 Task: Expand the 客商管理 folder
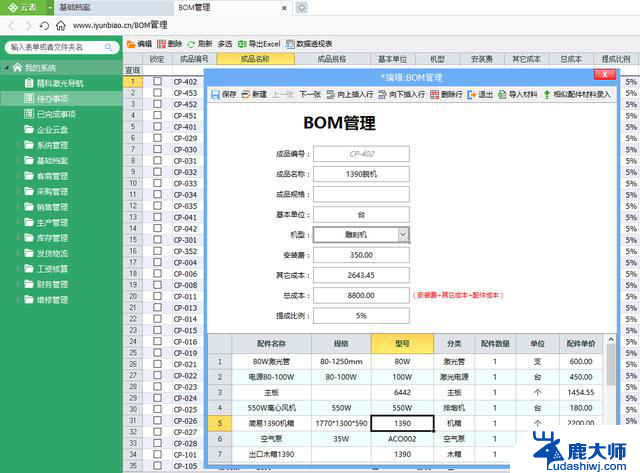[18, 176]
